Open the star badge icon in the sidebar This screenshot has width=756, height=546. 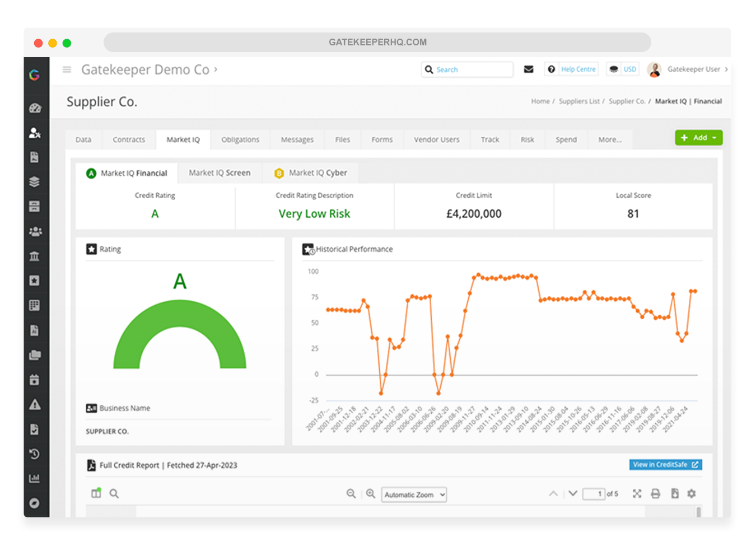pos(35,281)
